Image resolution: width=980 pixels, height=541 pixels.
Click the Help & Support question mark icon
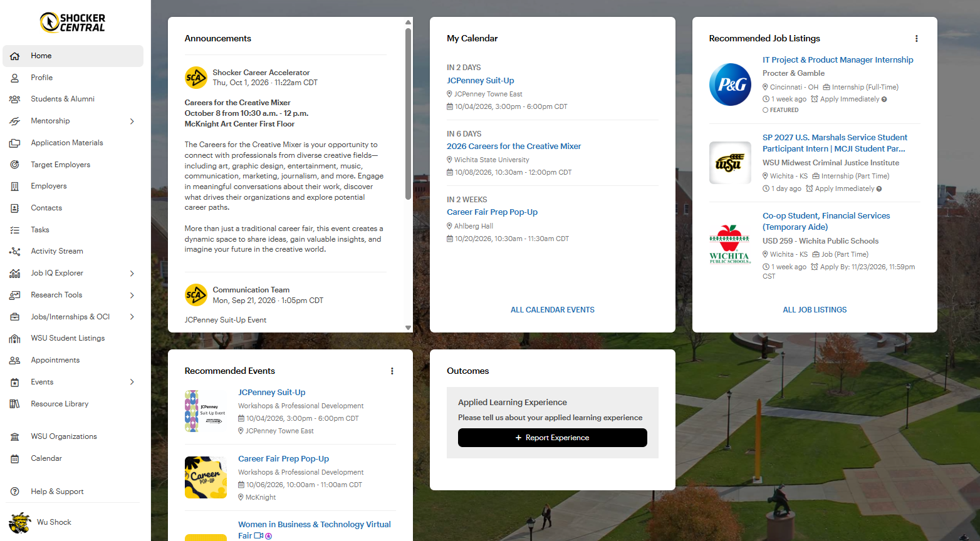[15, 492]
